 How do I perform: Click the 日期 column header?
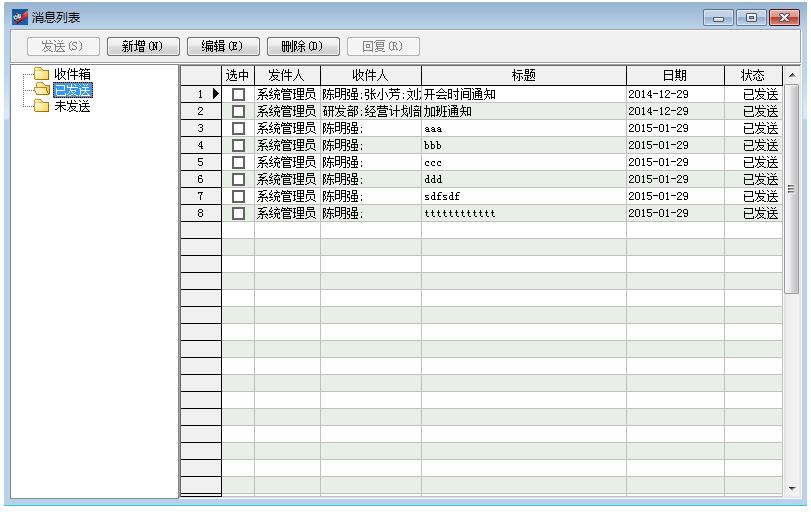point(675,75)
